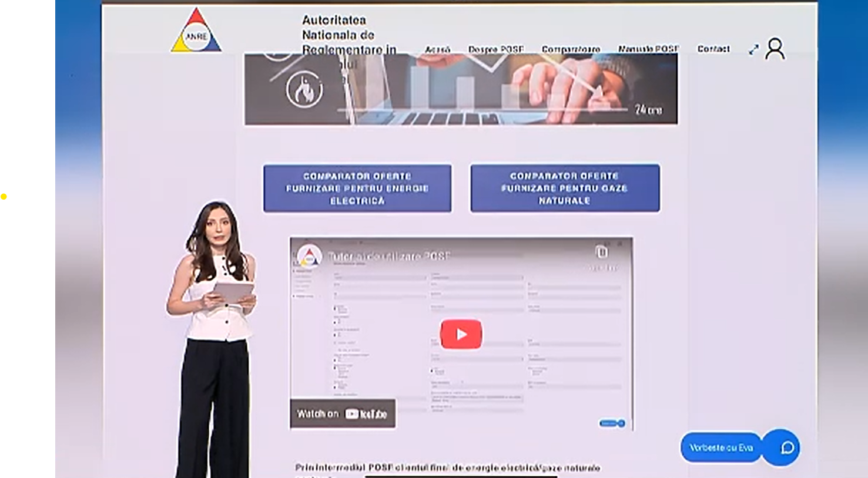This screenshot has width=868, height=478.
Task: Click the Vorbește cu Eva button
Action: (x=721, y=448)
